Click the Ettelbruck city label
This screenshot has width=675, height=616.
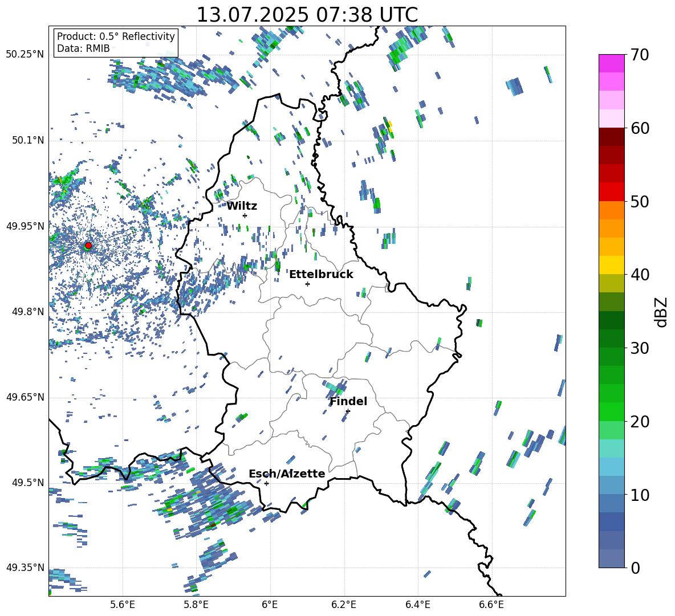click(321, 275)
